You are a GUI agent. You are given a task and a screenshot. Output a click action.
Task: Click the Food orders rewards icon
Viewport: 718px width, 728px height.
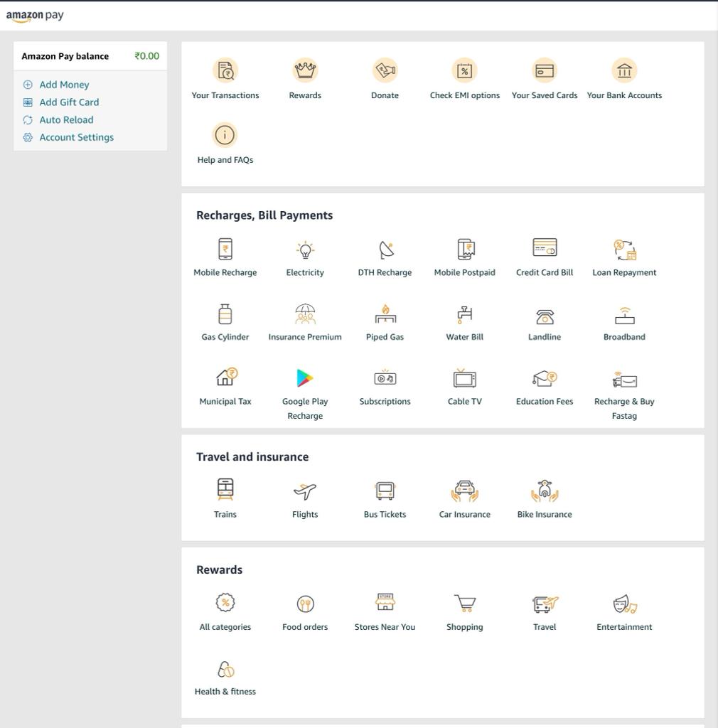(x=305, y=604)
